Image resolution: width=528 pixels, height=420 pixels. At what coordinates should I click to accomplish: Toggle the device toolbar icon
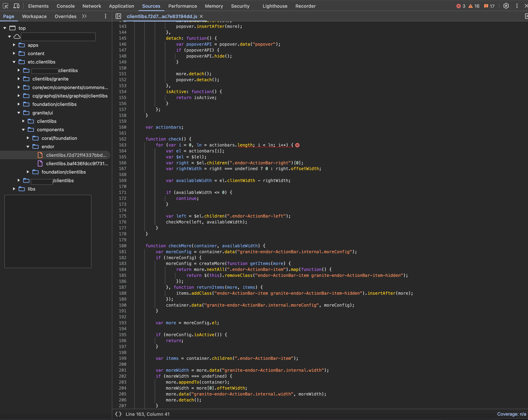[16, 6]
